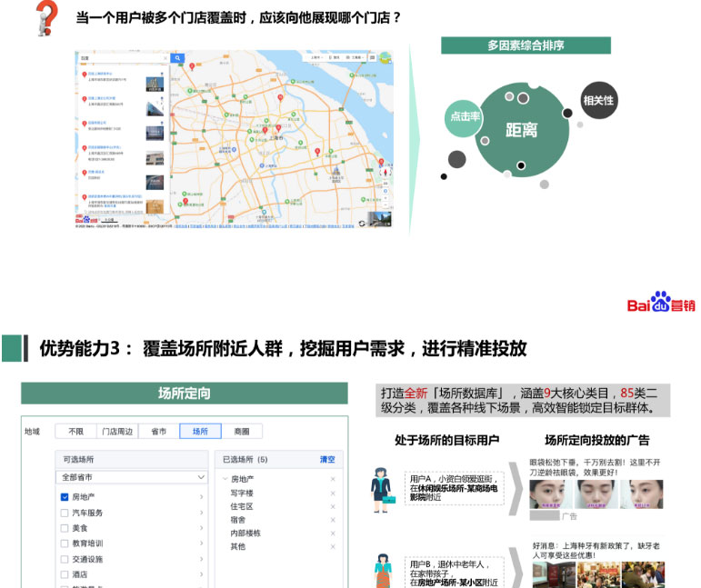The height and width of the screenshot is (588, 701).
Task: Check the 教育培训 checkbox
Action: [x=65, y=543]
